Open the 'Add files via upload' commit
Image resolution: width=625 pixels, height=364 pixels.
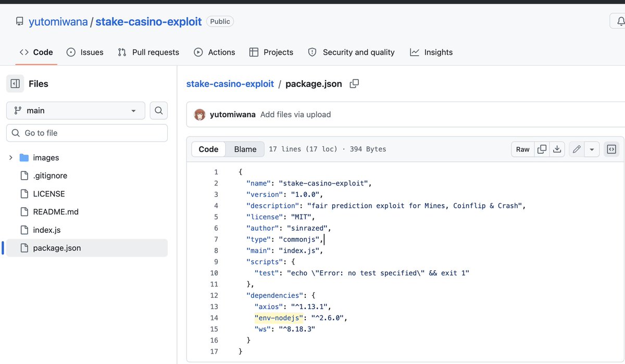(295, 115)
